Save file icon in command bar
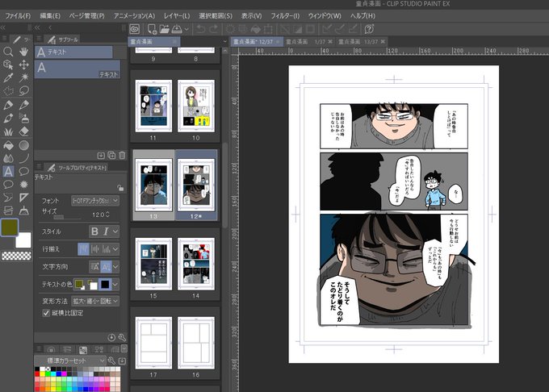 (177, 29)
